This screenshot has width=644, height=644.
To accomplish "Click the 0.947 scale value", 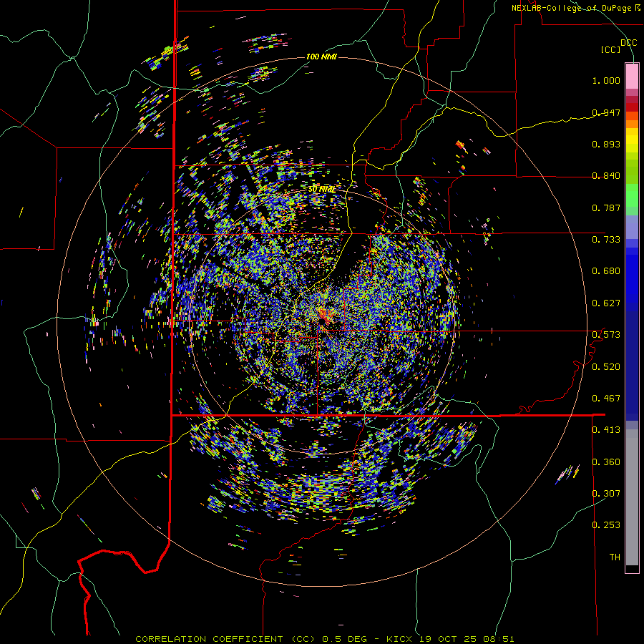I will (606, 112).
